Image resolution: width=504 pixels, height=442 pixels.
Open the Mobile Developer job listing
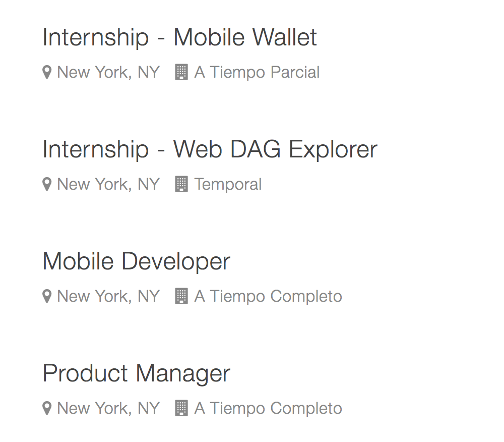coord(136,262)
